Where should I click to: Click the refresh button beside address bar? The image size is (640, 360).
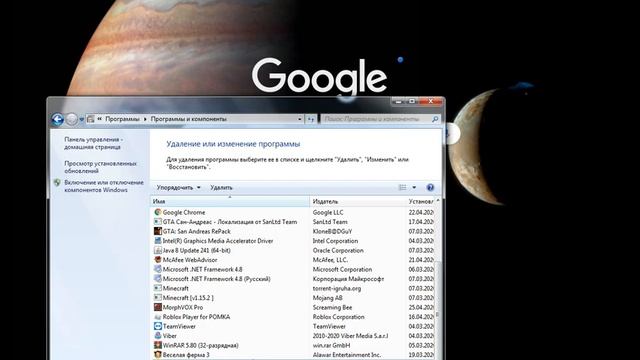311,119
